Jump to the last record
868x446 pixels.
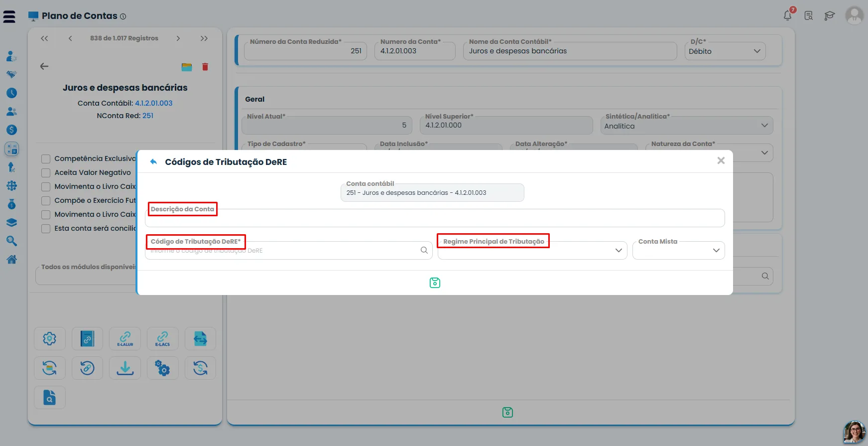[x=204, y=38]
